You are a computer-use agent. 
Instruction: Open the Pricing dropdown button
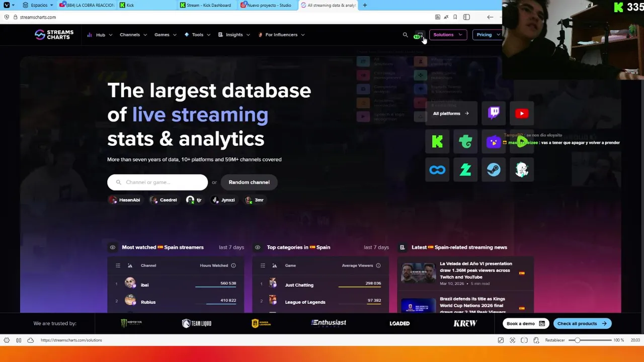[487, 35]
